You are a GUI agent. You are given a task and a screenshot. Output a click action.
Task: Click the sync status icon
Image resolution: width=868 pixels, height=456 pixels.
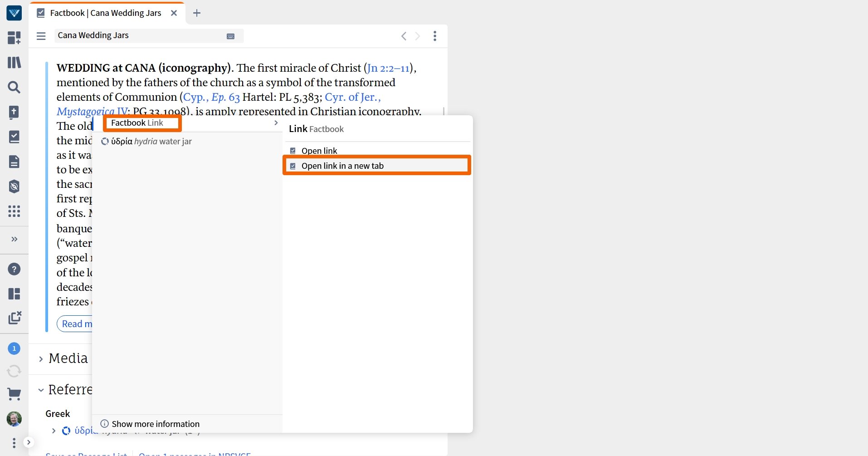14,371
